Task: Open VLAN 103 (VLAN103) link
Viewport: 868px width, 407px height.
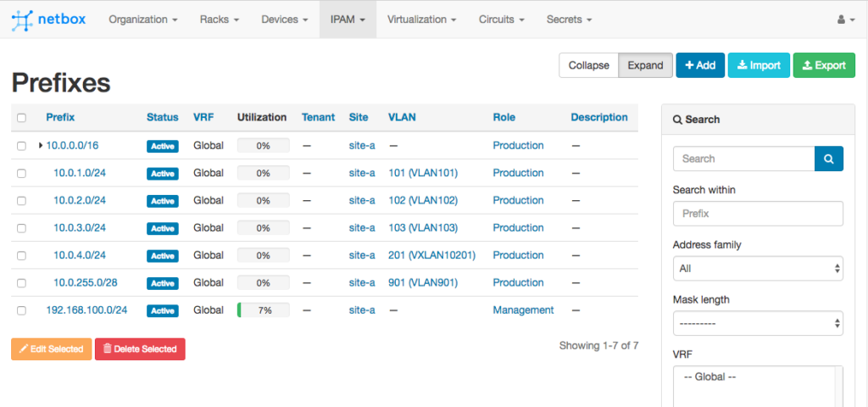Action: coord(424,227)
